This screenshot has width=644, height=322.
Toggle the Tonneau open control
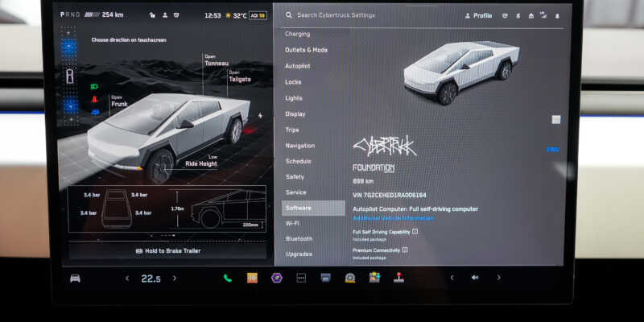217,60
